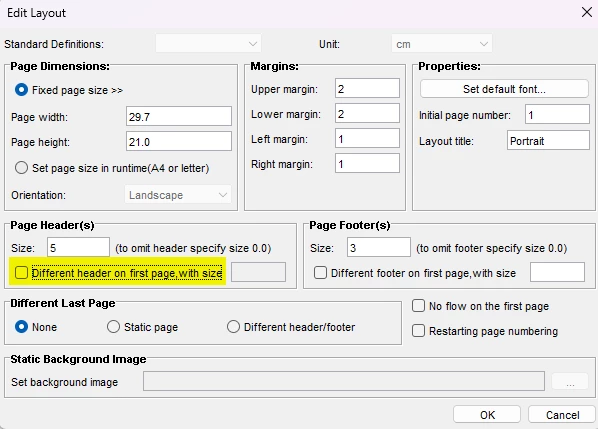598x429 pixels.
Task: Open the Orientation dropdown showing Landscape
Action: 178,195
